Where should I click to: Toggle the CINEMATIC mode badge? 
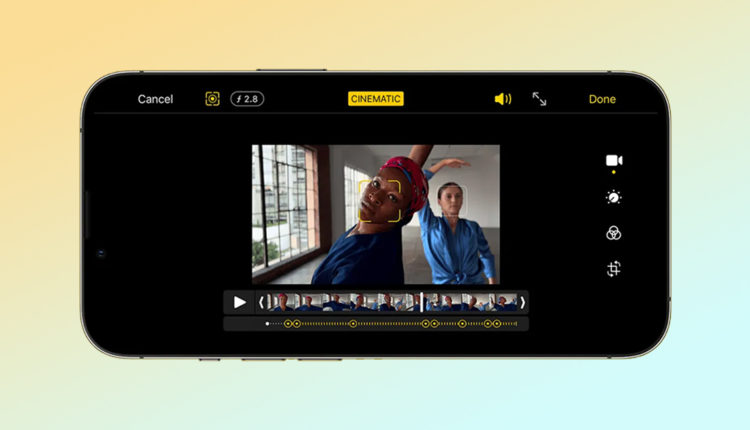click(x=376, y=99)
